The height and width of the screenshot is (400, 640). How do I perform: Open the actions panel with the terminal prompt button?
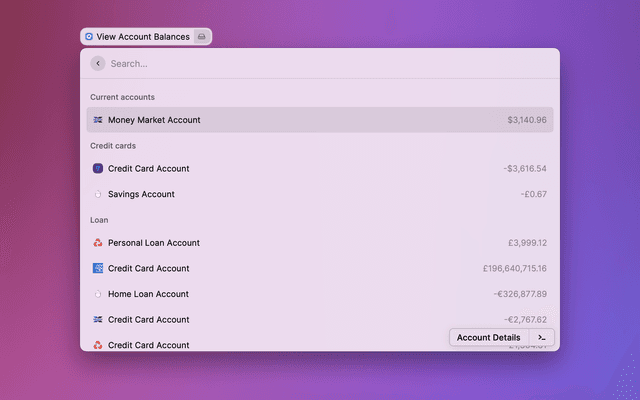pos(541,338)
